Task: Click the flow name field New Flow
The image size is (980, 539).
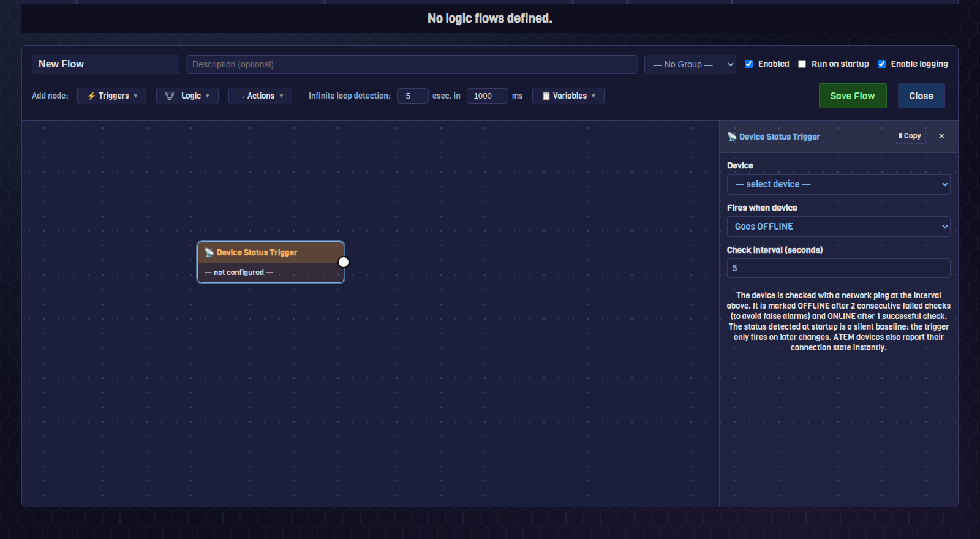Action: (105, 64)
